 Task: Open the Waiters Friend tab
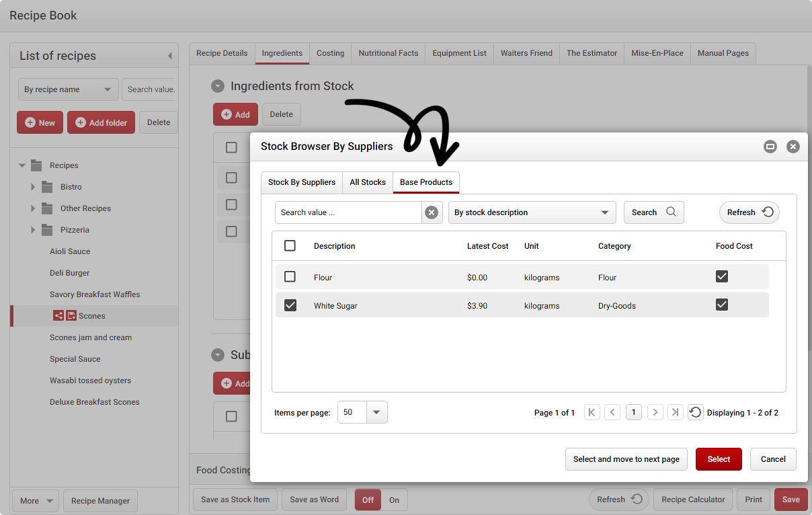click(526, 53)
